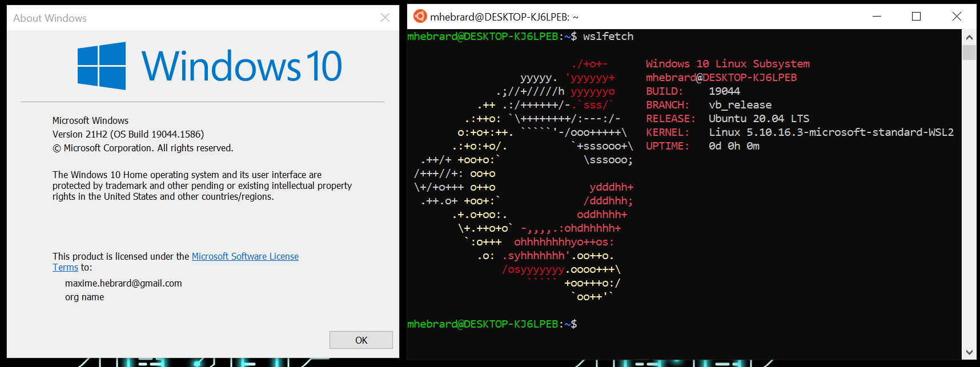Click the terminal scrollbar down arrow
Viewport: 980px width, 367px height.
969,352
